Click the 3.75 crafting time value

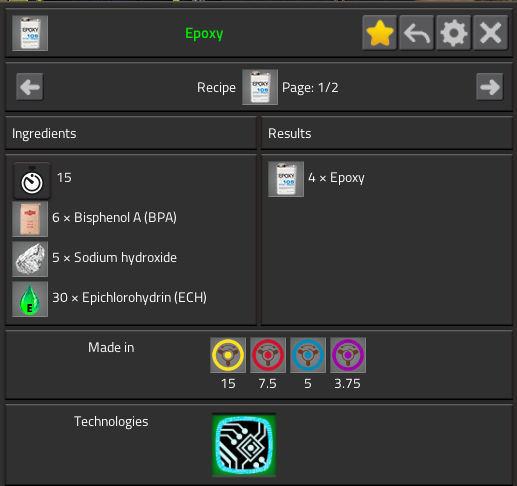click(x=347, y=384)
